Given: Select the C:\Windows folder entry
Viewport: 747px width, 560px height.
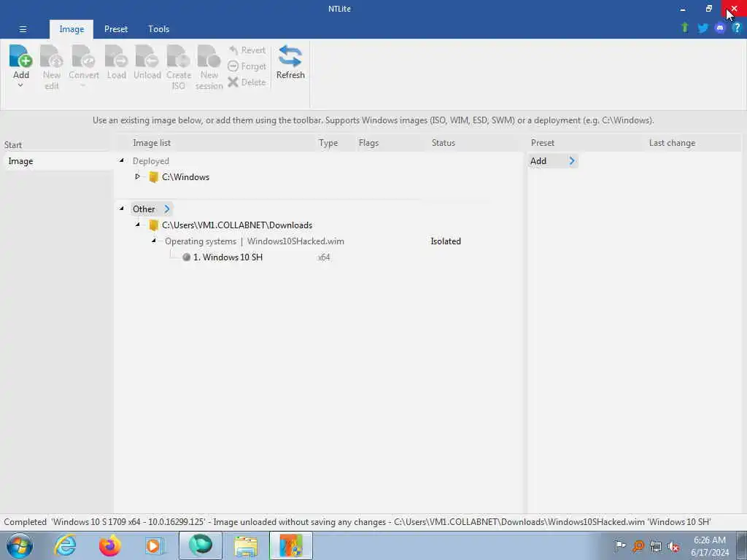Looking at the screenshot, I should pyautogui.click(x=185, y=176).
